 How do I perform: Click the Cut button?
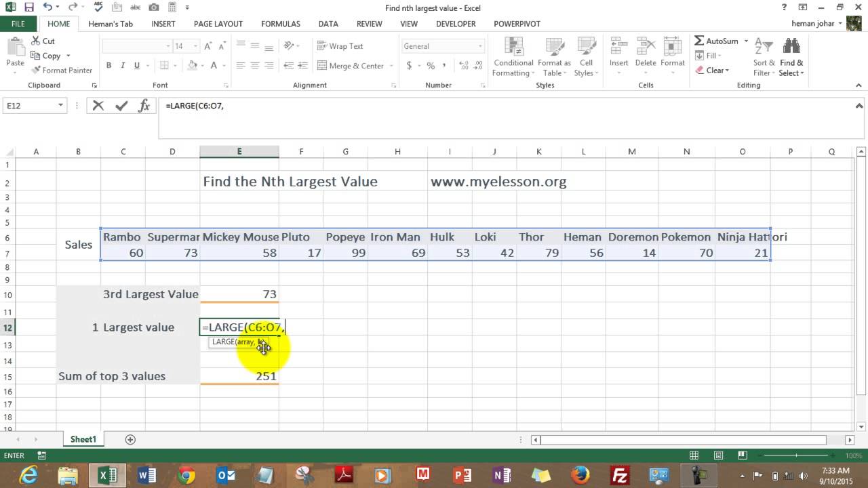point(43,41)
